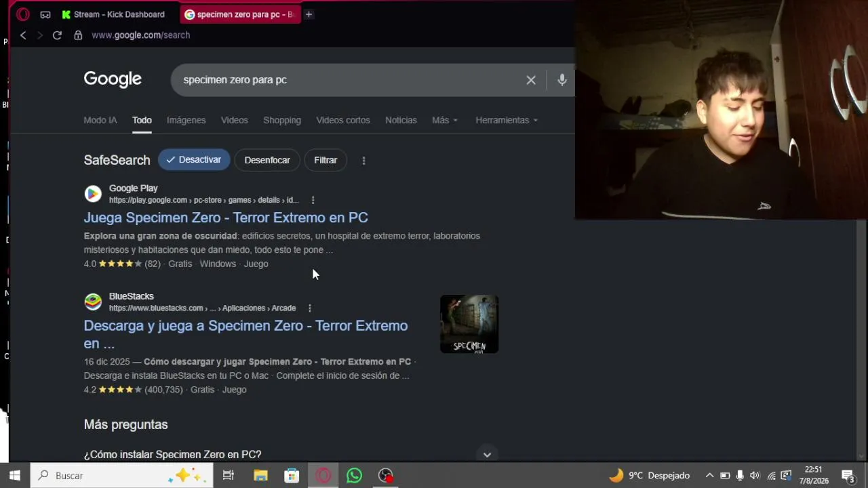
Task: Show hidden system tray icons
Action: (x=709, y=475)
